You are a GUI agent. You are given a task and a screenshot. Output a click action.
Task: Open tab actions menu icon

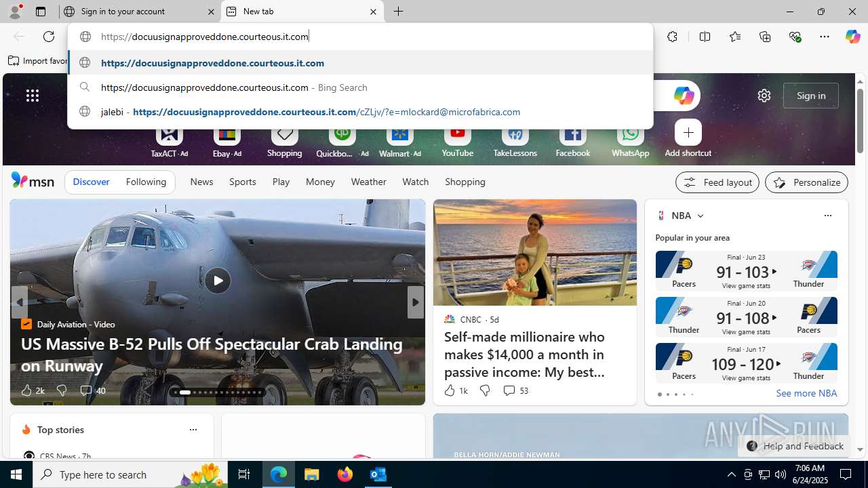point(41,12)
